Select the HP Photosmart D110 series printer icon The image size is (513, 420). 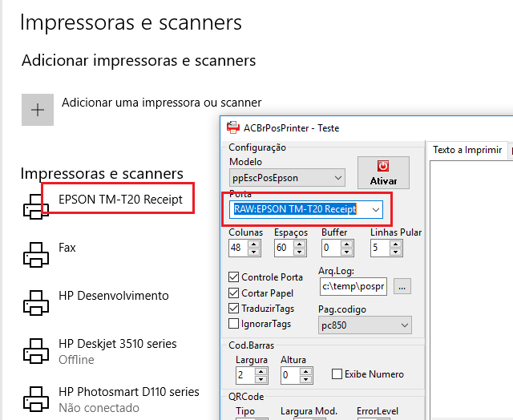coord(36,399)
